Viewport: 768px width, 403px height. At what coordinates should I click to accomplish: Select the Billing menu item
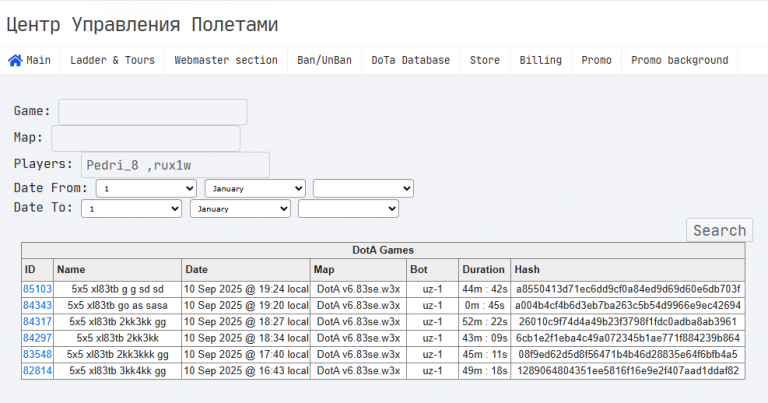(x=540, y=60)
